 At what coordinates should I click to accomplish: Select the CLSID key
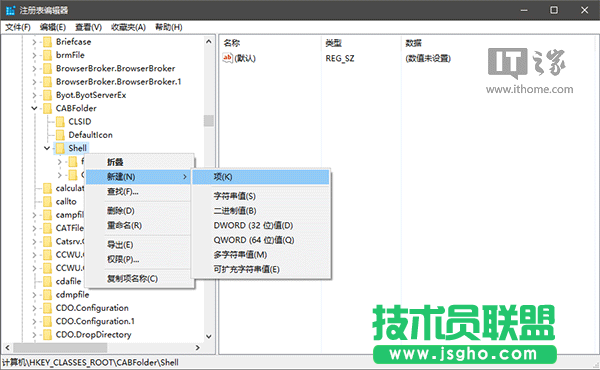pos(80,122)
